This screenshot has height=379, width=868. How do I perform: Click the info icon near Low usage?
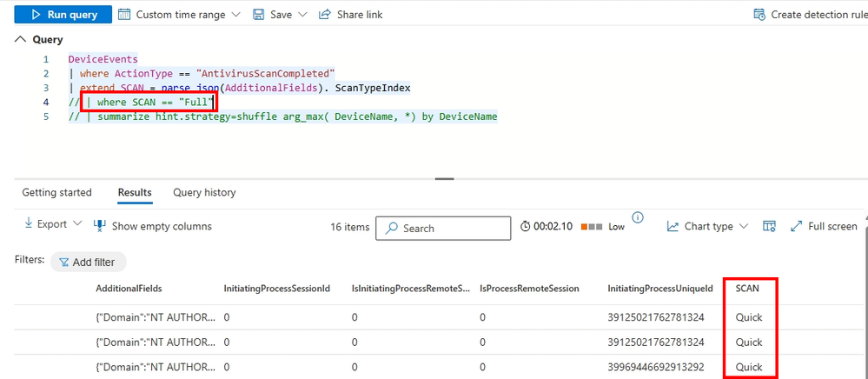click(638, 217)
